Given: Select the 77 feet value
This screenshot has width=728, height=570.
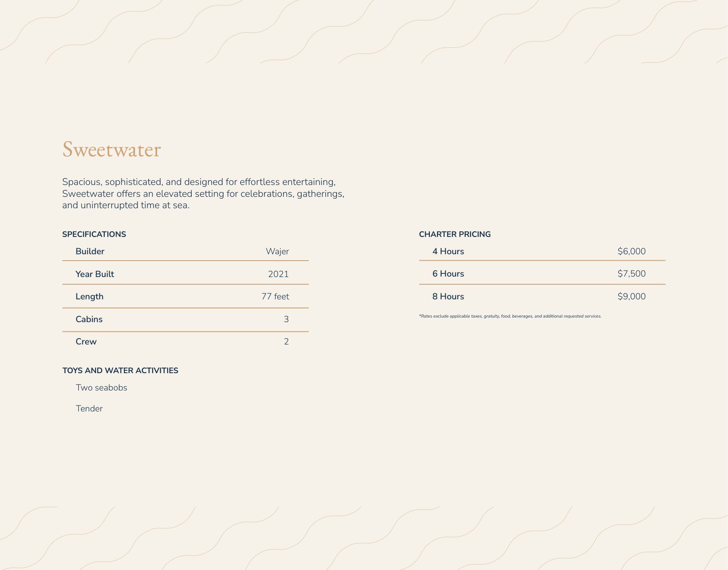Looking at the screenshot, I should click(x=275, y=297).
